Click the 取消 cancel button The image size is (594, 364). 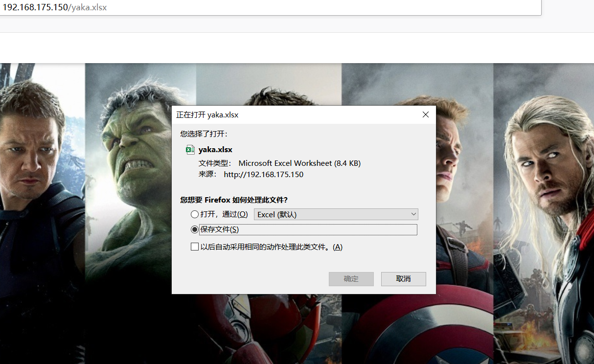pyautogui.click(x=404, y=279)
